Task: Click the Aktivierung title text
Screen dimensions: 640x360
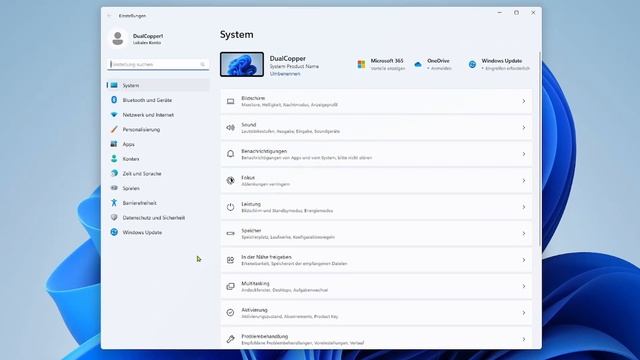Action: (254, 310)
